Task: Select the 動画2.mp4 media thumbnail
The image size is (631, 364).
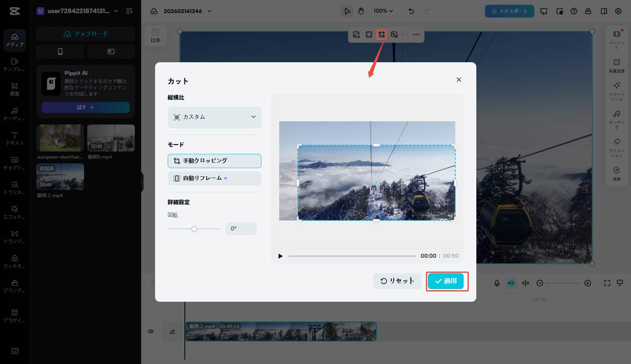Action: click(x=60, y=176)
